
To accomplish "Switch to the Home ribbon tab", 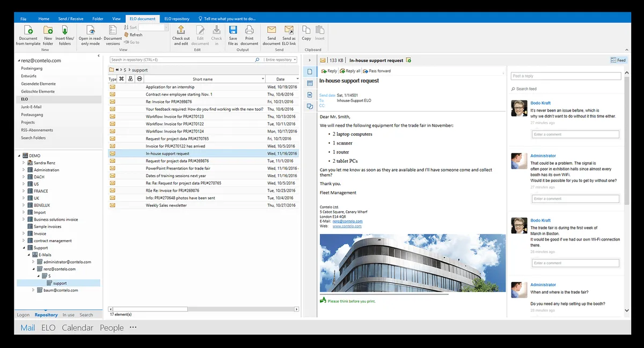I will (44, 19).
